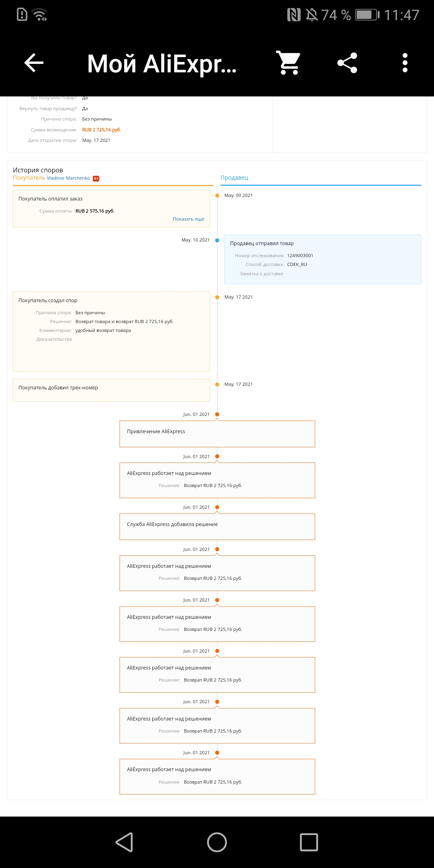
Task: Click tracking number 1249003001
Action: tap(300, 256)
